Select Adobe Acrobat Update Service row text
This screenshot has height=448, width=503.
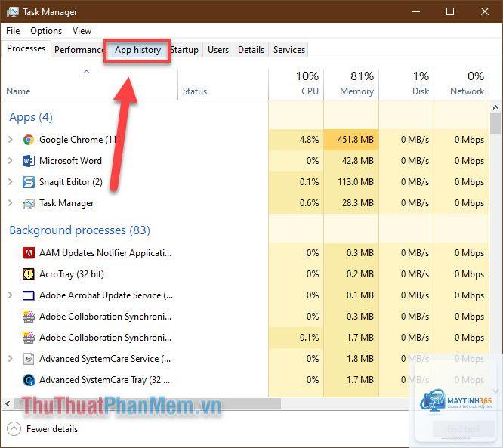pyautogui.click(x=106, y=295)
